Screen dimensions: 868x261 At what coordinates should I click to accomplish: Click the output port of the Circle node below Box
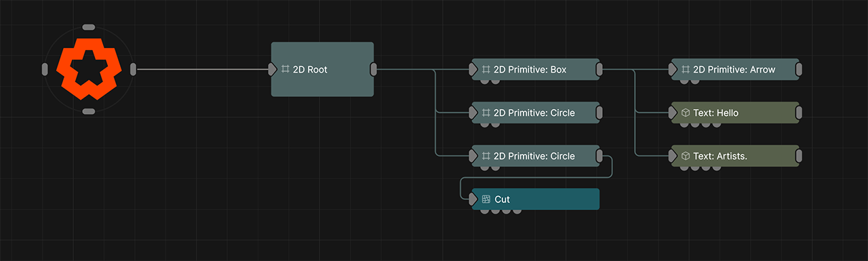click(x=599, y=113)
